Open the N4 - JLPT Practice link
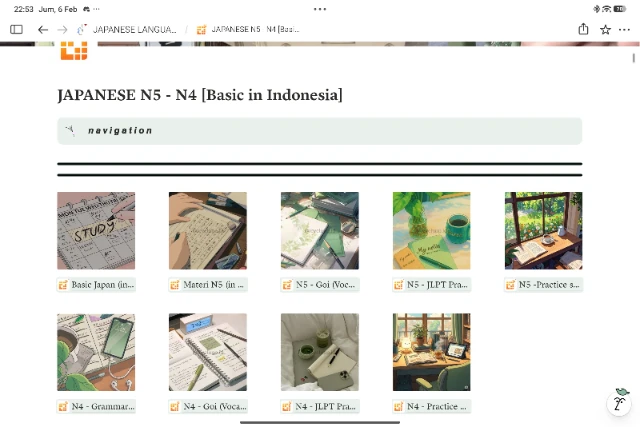This screenshot has width=640, height=427. (320, 407)
